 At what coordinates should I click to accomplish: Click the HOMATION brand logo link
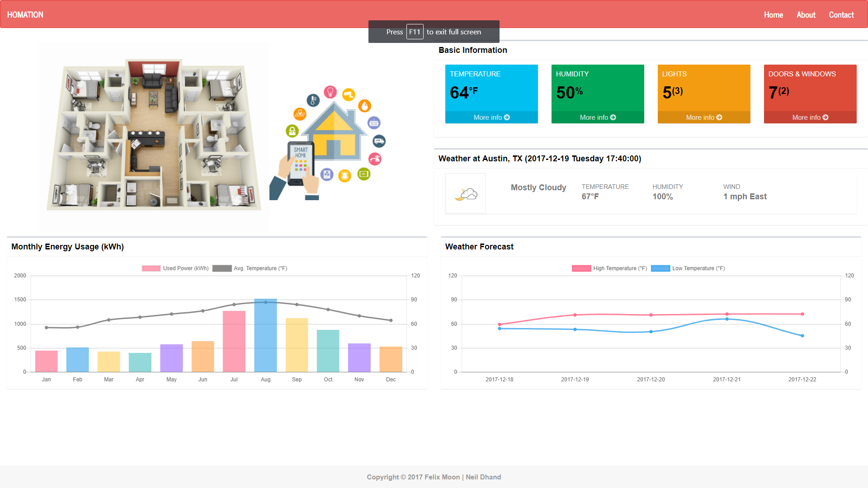coord(25,15)
